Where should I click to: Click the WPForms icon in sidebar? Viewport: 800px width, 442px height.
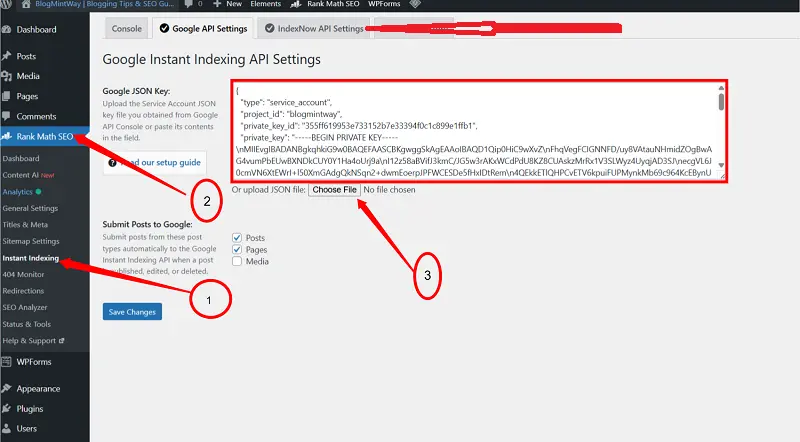coord(8,362)
